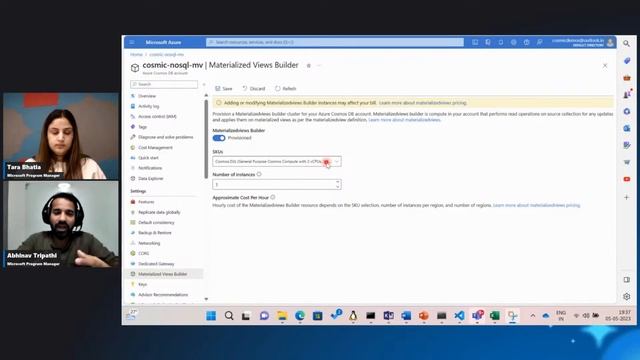Click the Azure global search box
The height and width of the screenshot is (360, 640).
point(335,42)
